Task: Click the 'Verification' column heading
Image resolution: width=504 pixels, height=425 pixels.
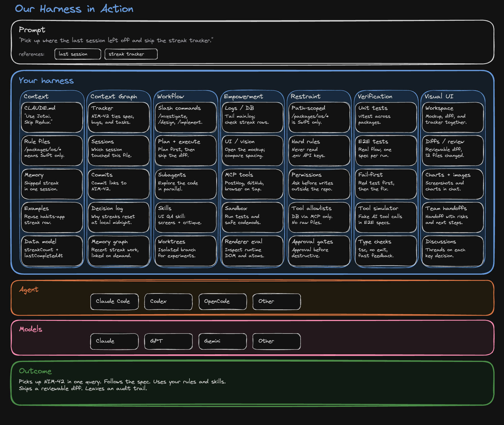Action: click(375, 96)
